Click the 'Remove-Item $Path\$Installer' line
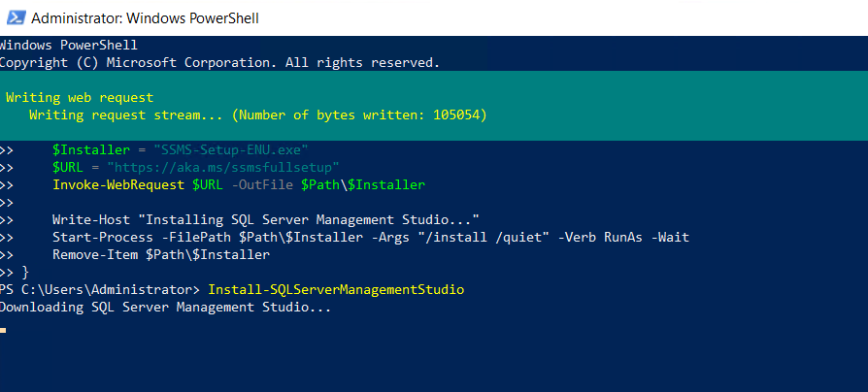 (x=161, y=255)
